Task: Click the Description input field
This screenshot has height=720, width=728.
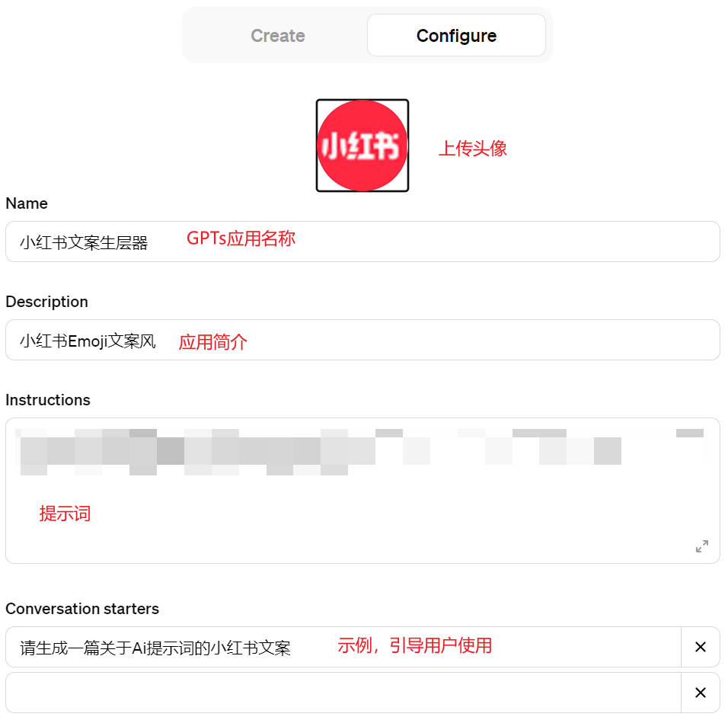Action: coord(362,340)
